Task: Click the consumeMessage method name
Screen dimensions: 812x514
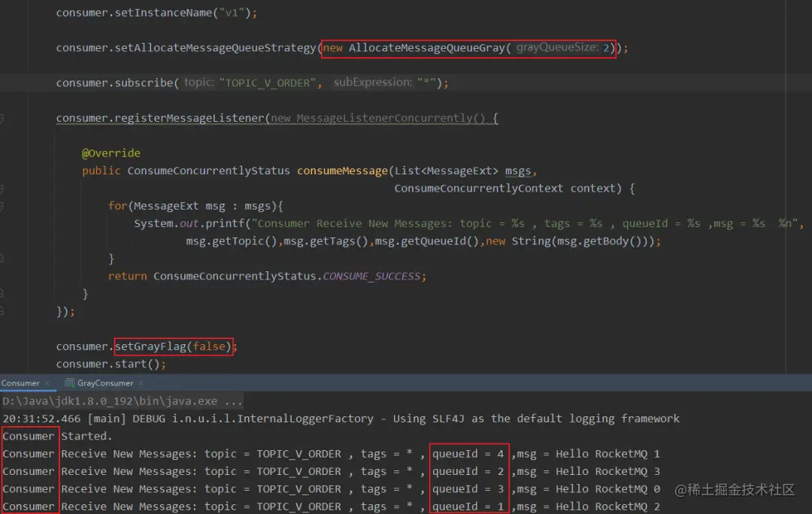Action: pyautogui.click(x=342, y=171)
